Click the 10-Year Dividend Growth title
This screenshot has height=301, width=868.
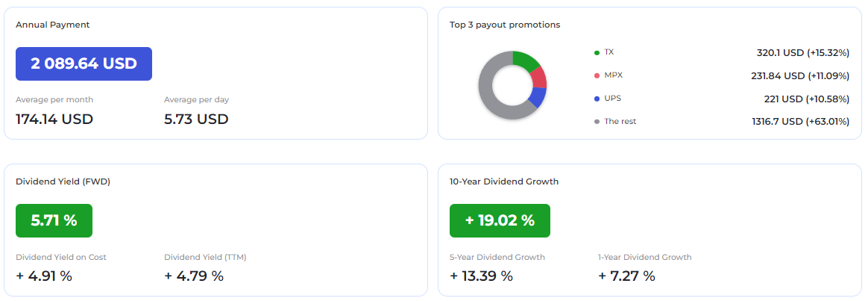tap(504, 181)
